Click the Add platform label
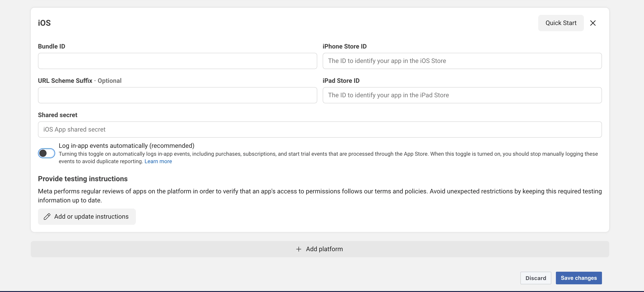Screen dimensions: 644x292 click(324, 249)
